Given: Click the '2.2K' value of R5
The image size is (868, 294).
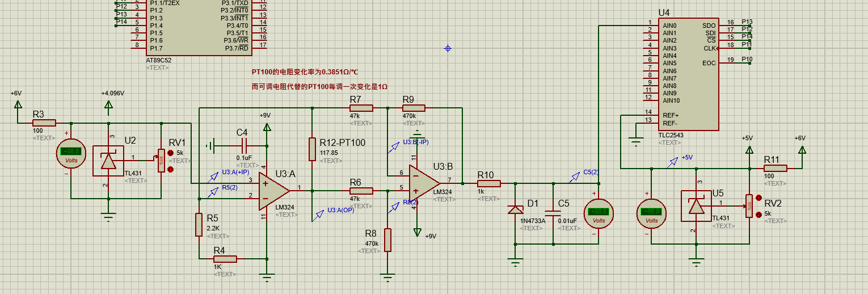Looking at the screenshot, I should click(213, 228).
